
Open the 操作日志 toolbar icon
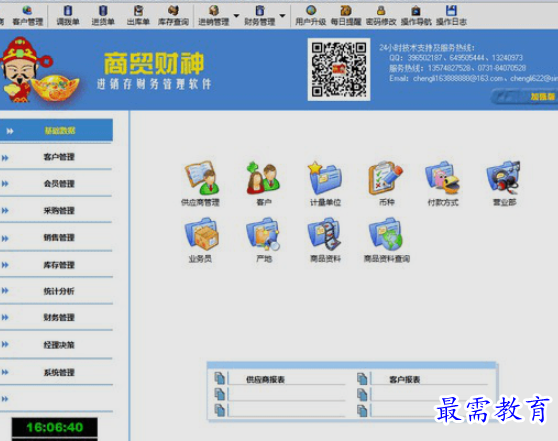point(451,16)
